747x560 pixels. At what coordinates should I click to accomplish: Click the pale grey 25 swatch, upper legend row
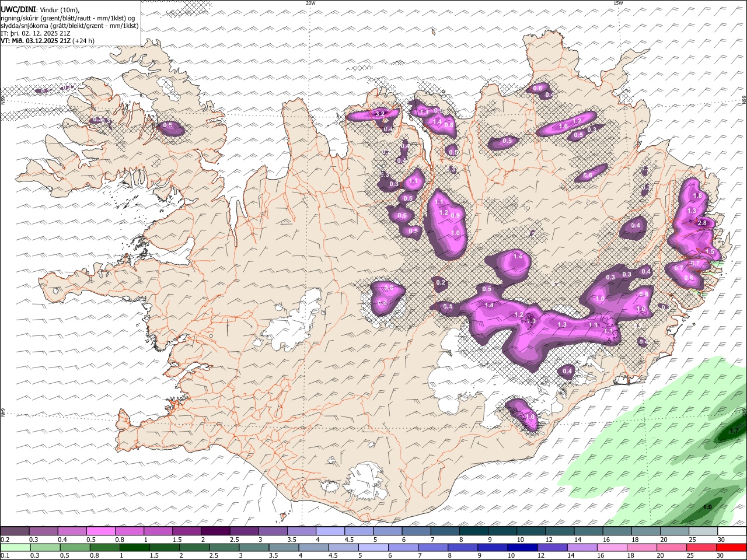point(703,531)
